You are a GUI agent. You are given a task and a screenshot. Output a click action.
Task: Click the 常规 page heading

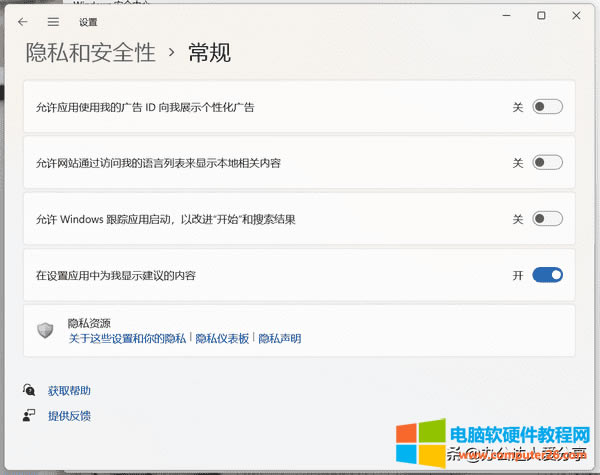[210, 53]
